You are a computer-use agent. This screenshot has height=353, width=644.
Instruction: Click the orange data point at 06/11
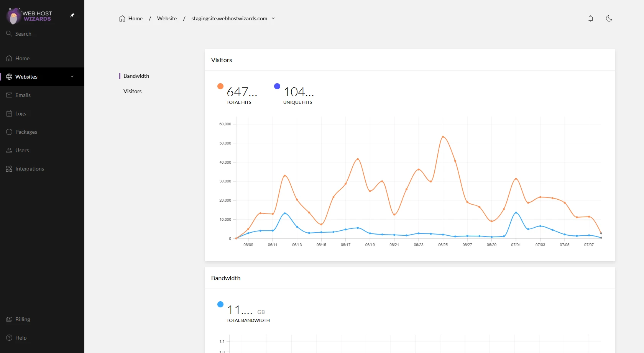(273, 214)
